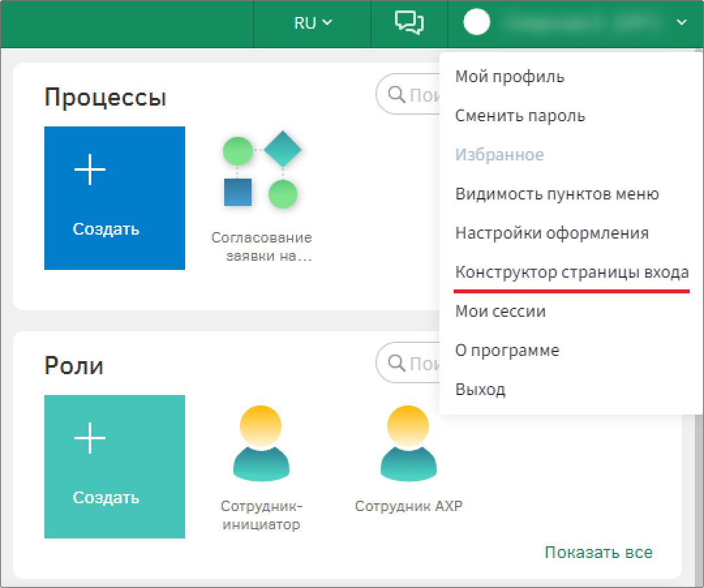Open the chat messages icon
This screenshot has width=704, height=588.
409,22
